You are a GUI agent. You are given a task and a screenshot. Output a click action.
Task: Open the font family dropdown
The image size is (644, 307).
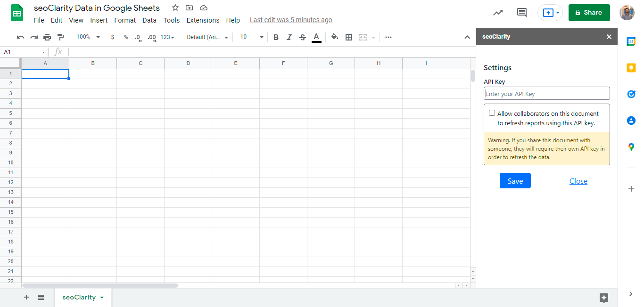click(207, 37)
